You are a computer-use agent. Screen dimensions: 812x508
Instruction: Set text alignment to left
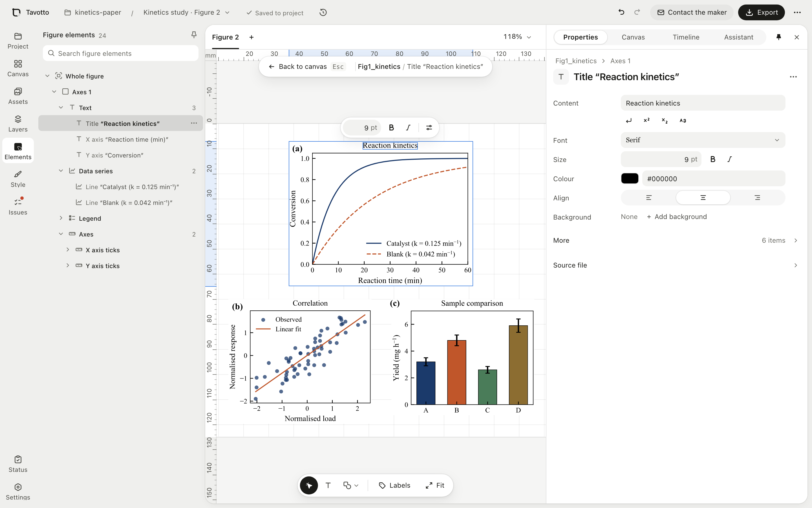pyautogui.click(x=648, y=198)
